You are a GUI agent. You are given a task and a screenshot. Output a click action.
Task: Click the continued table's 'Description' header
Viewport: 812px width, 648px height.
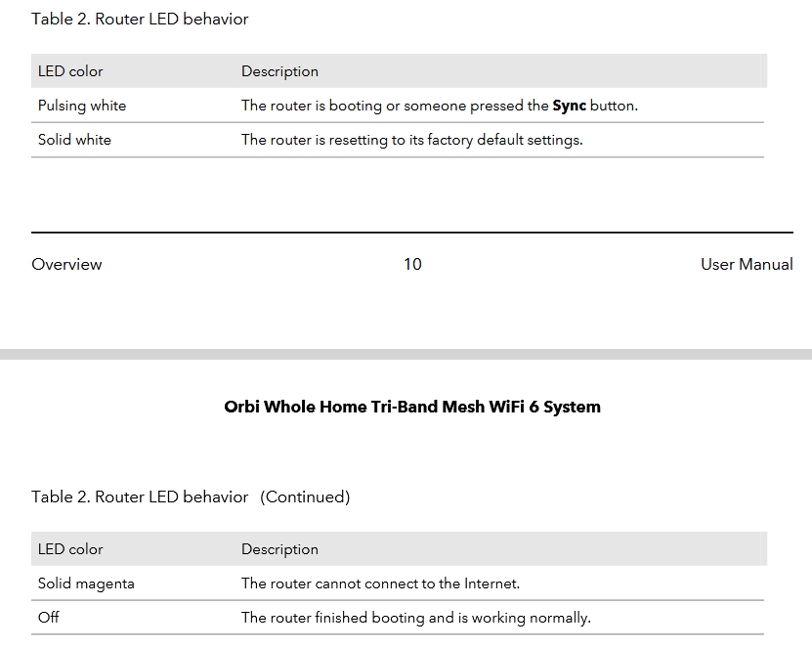pos(279,549)
